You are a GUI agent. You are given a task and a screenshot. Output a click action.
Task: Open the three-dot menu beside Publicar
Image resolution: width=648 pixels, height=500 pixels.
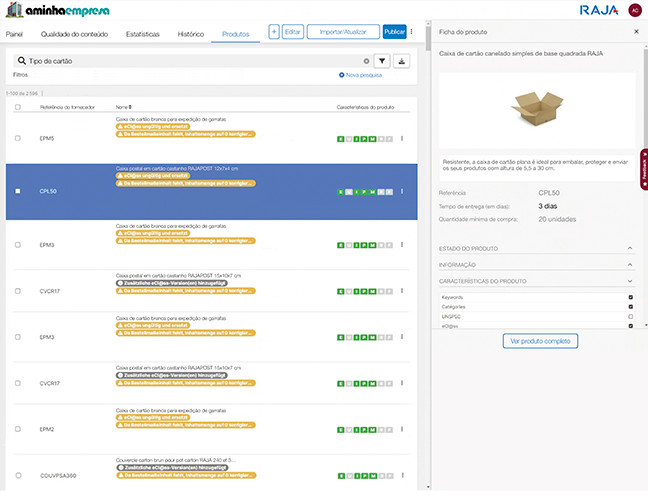(411, 31)
